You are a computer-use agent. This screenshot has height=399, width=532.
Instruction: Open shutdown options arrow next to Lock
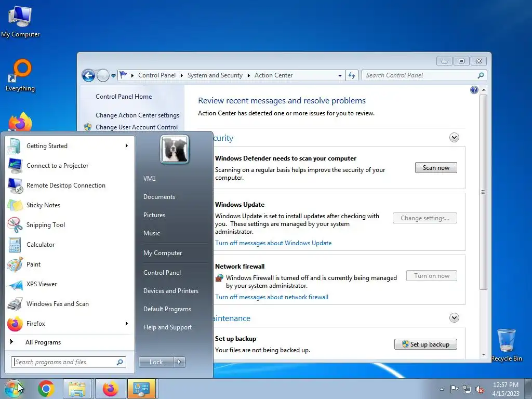point(179,362)
